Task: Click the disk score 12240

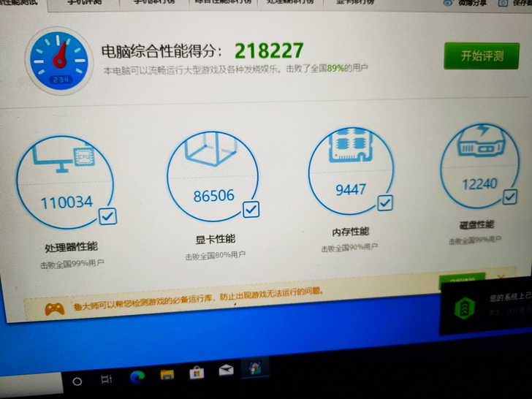Action: pyautogui.click(x=479, y=184)
